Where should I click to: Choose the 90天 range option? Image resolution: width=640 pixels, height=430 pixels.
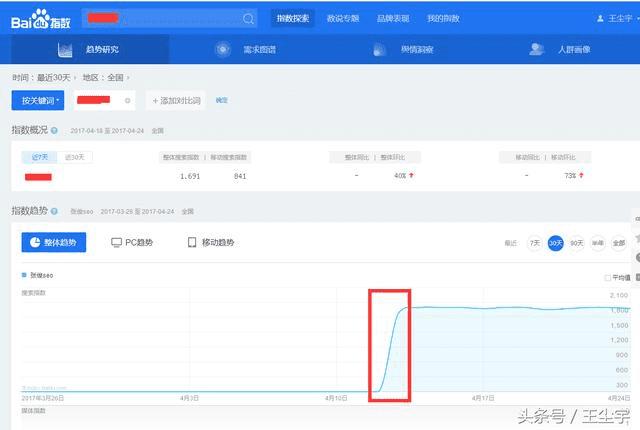pyautogui.click(x=576, y=243)
